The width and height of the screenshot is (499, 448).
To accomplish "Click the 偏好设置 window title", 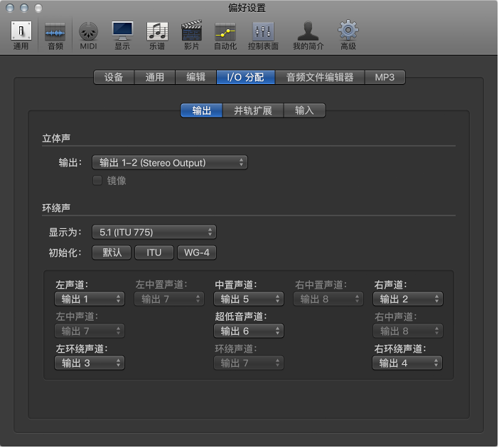I will 247,8.
